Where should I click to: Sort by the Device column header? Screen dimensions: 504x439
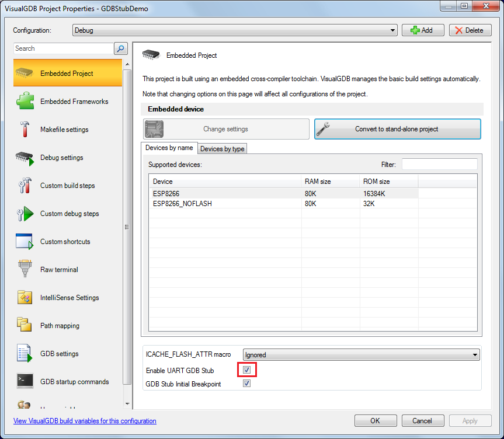click(225, 182)
